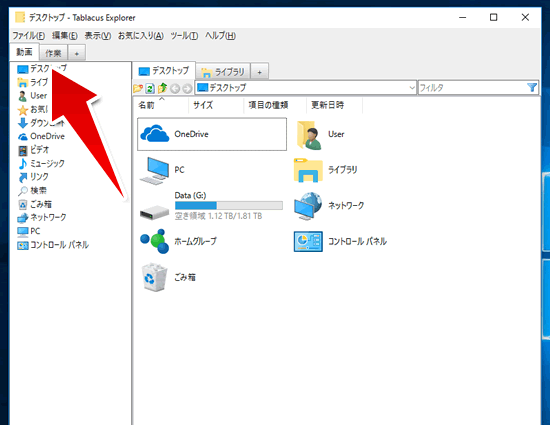Open the ツール(T) menu
This screenshot has width=550, height=425.
184,36
